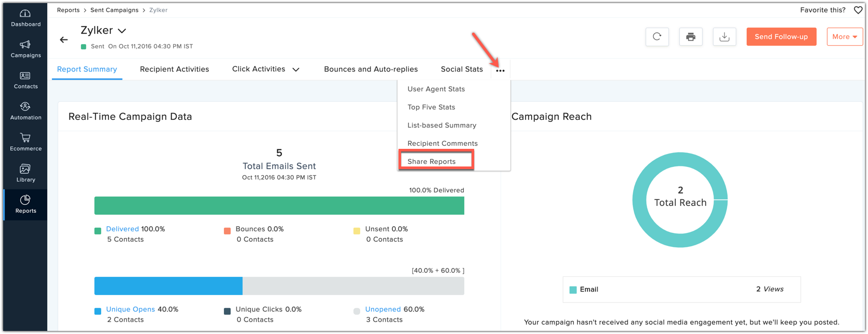Screen dimensions: 868x334
Task: Go to Sent Campaigns breadcrumb
Action: tap(115, 10)
